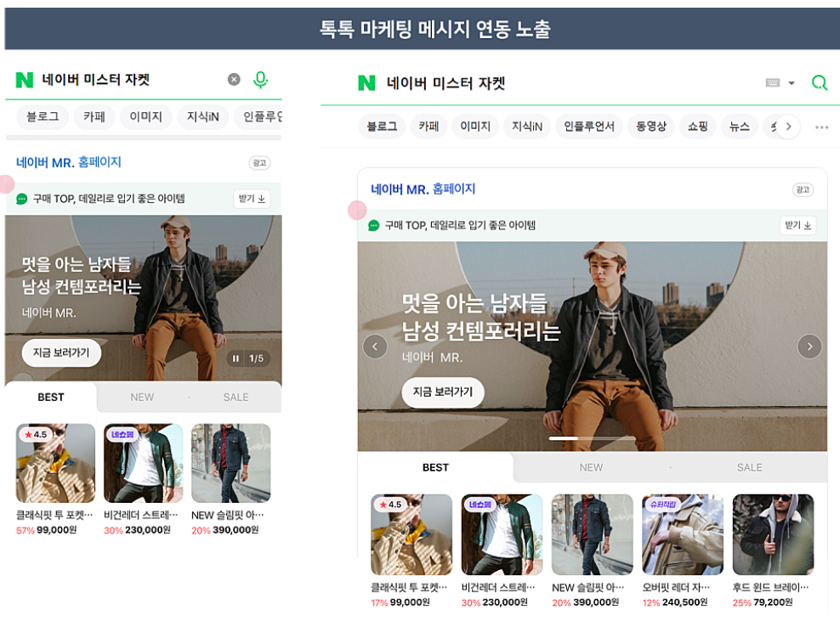
Task: Select 카페 tab in mobile view
Action: point(94,116)
